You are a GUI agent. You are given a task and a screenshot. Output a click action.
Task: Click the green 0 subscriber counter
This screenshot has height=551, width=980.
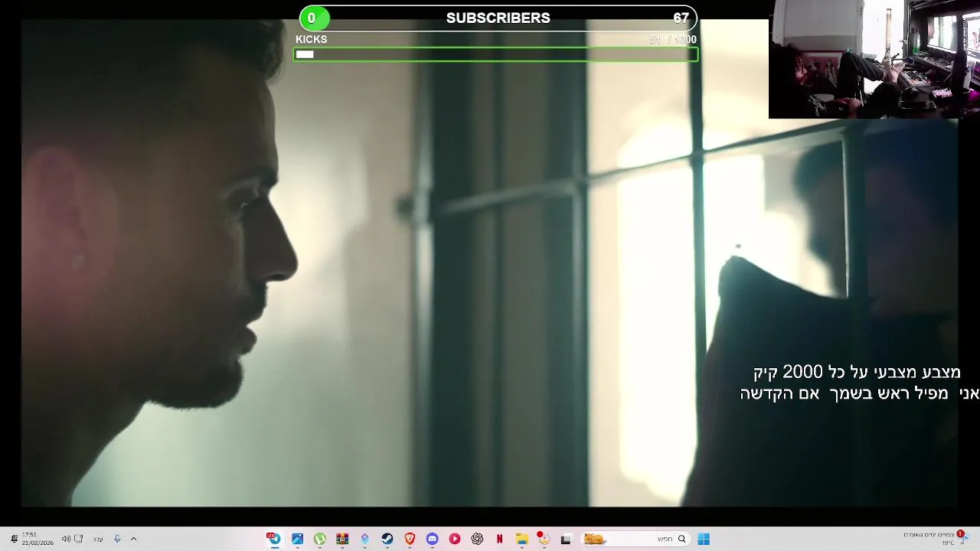point(314,18)
